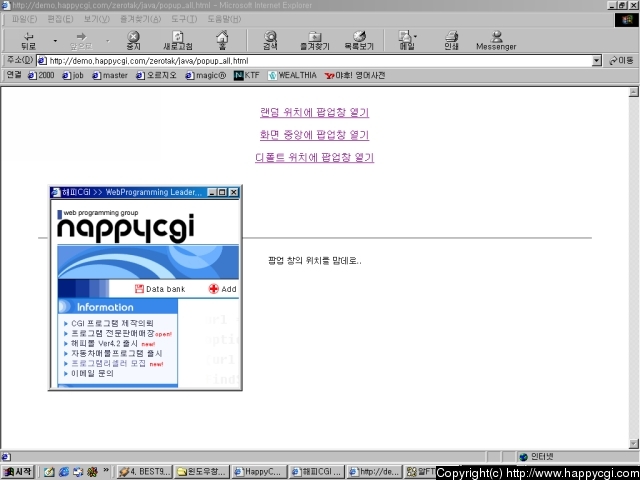The height and width of the screenshot is (480, 640).
Task: Reload the page with 새로고침
Action: point(178,40)
